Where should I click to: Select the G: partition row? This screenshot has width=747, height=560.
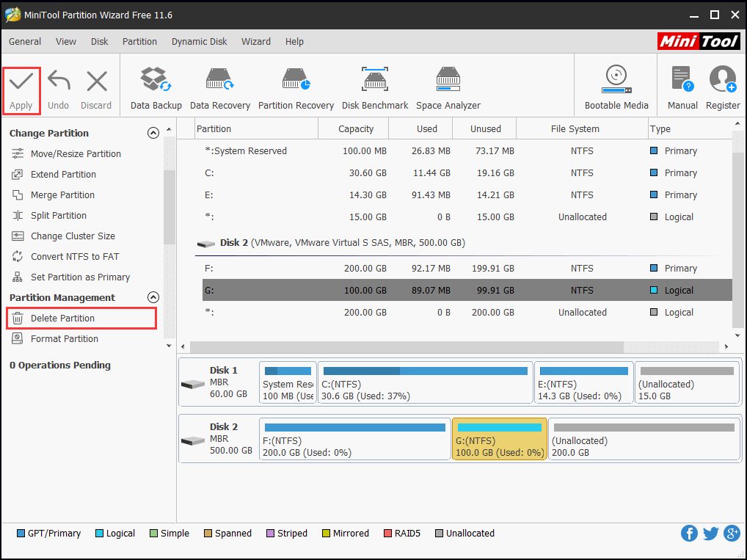pyautogui.click(x=467, y=290)
